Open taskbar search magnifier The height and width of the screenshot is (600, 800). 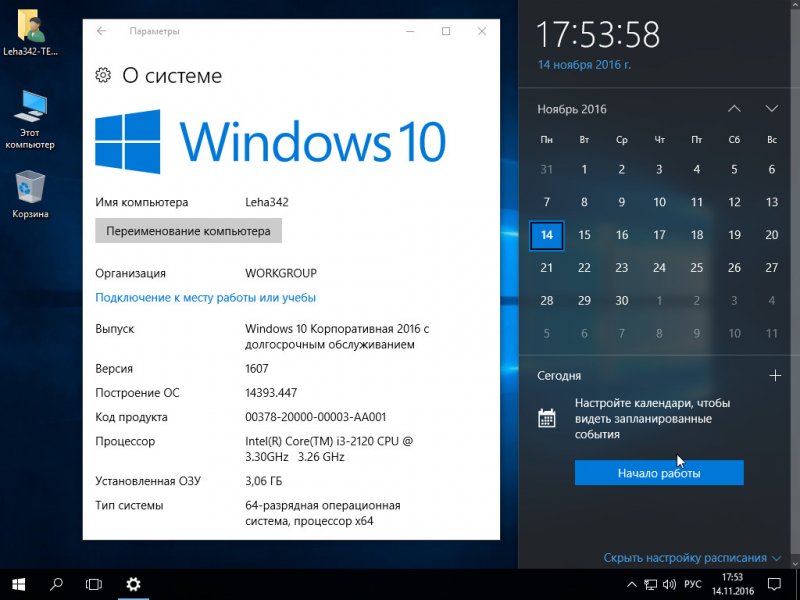[56, 584]
